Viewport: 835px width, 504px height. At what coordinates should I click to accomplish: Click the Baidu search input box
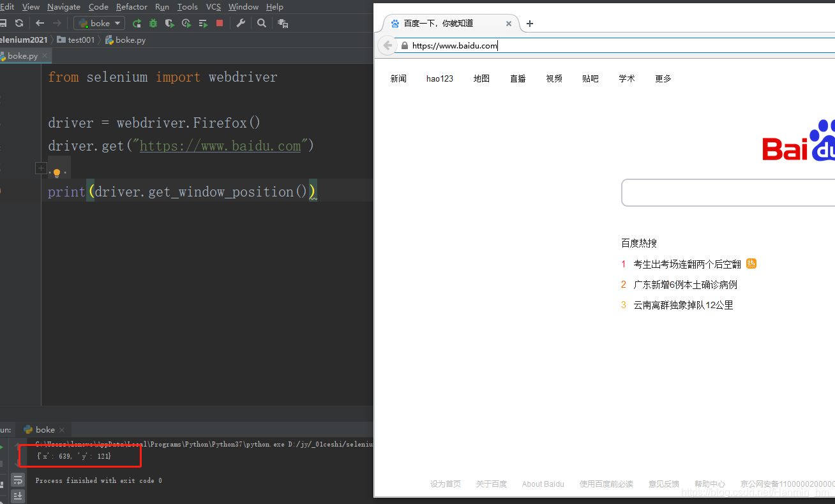pyautogui.click(x=728, y=193)
